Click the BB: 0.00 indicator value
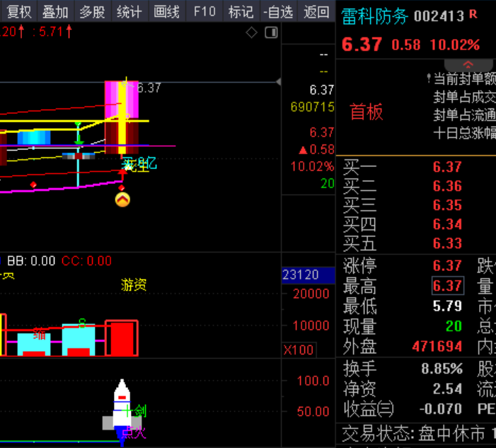This screenshot has height=448, width=496. tap(31, 261)
